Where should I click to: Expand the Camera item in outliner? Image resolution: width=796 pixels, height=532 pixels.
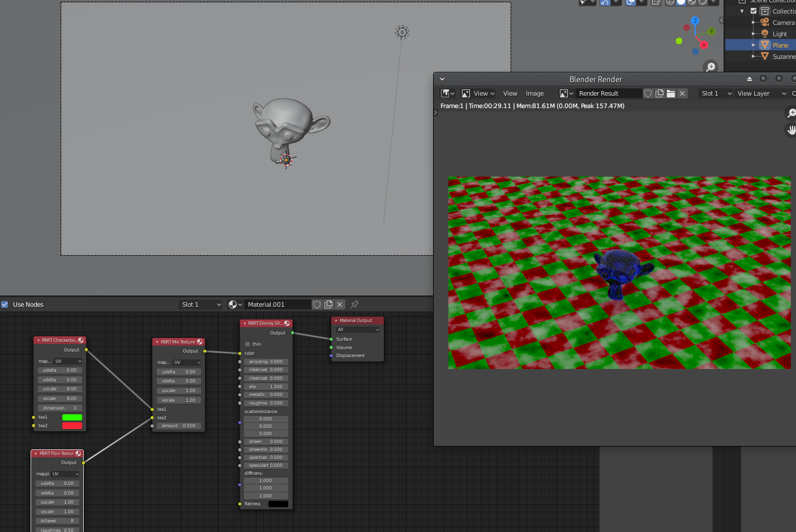[x=754, y=23]
